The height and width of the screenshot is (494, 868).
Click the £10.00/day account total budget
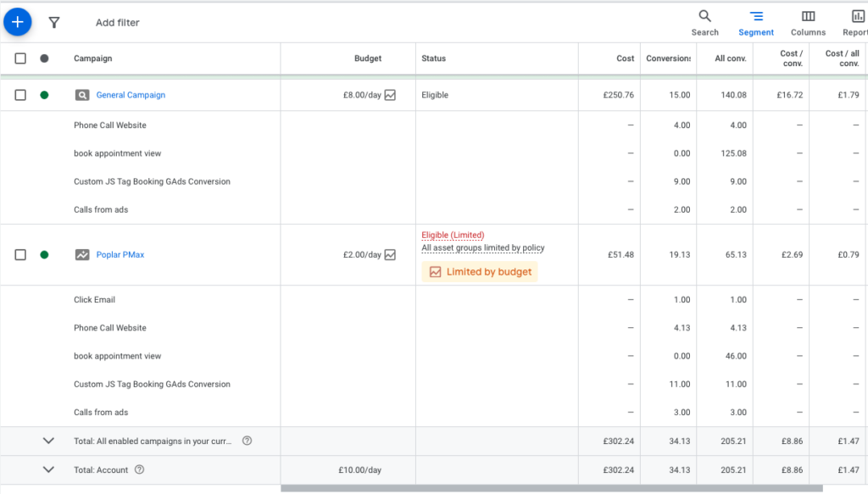359,470
